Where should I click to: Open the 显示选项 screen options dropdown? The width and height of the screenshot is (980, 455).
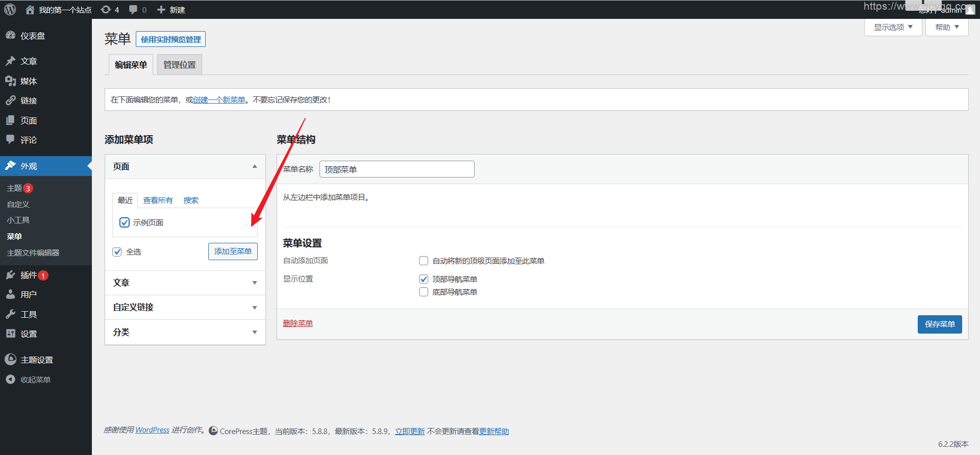[x=892, y=27]
